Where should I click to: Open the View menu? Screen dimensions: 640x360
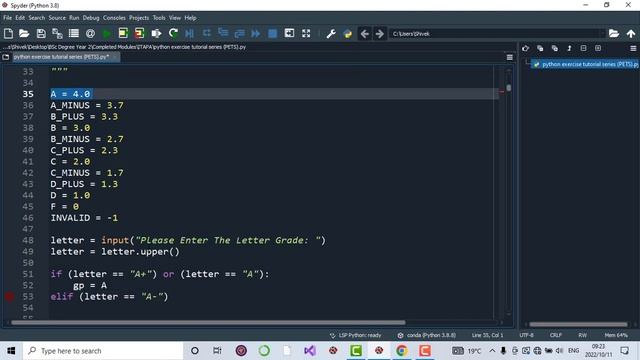pyautogui.click(x=175, y=18)
